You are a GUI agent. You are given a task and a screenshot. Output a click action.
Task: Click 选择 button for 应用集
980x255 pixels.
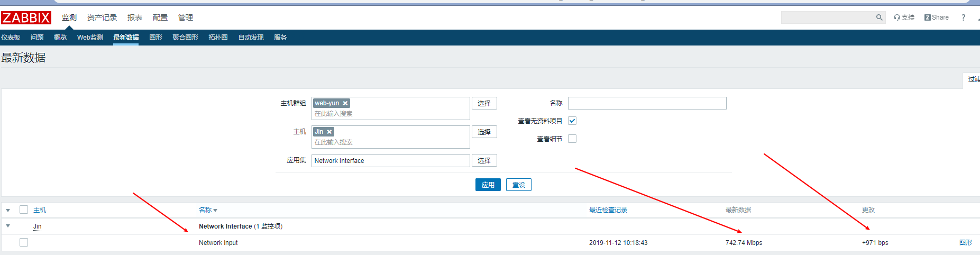coord(484,160)
